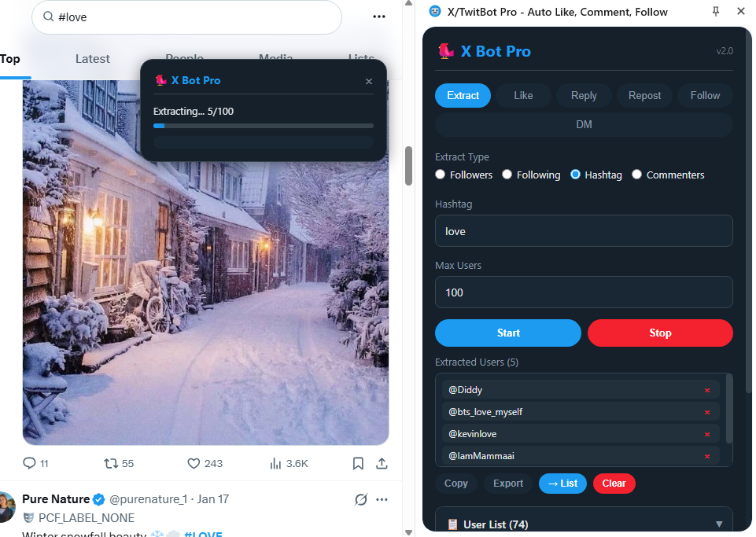756x537 pixels.
Task: Reply to the snowy street tweet
Action: (x=30, y=463)
